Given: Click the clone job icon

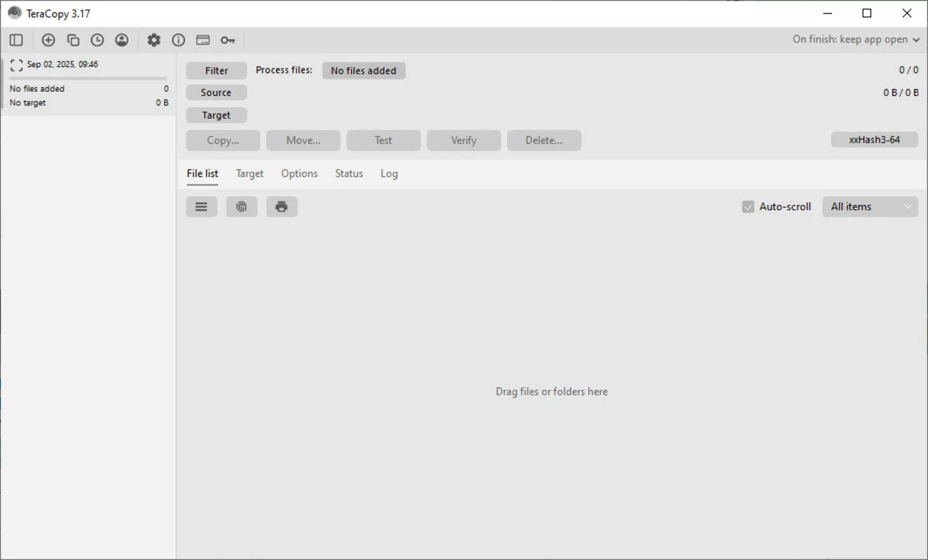Looking at the screenshot, I should coord(73,40).
